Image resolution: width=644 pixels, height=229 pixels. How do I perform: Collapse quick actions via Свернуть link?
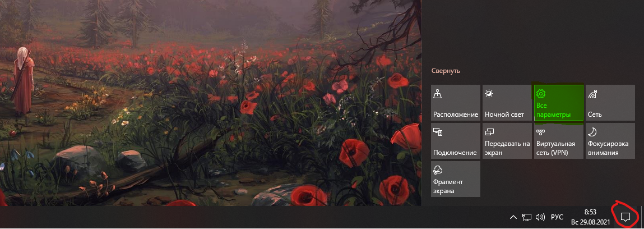point(446,71)
